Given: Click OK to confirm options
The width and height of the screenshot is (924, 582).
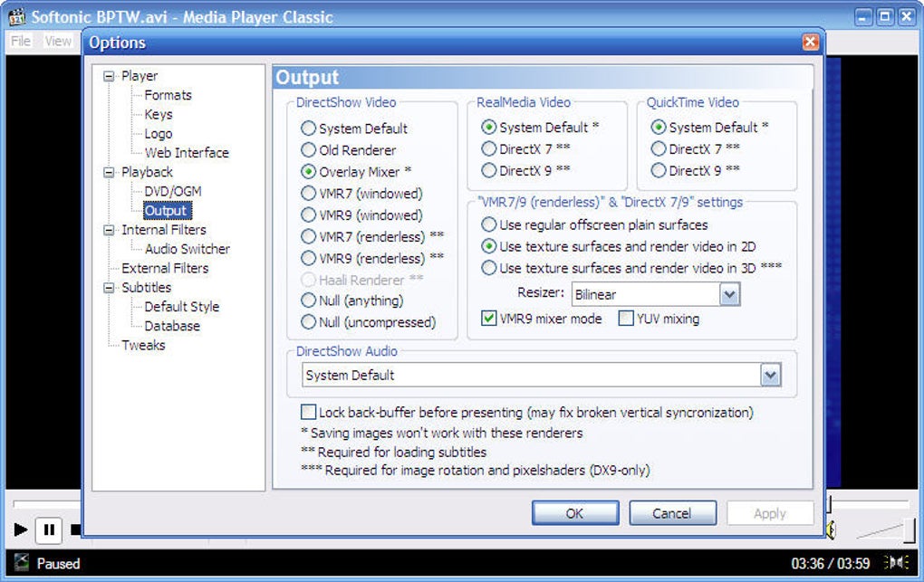Looking at the screenshot, I should pos(575,513).
